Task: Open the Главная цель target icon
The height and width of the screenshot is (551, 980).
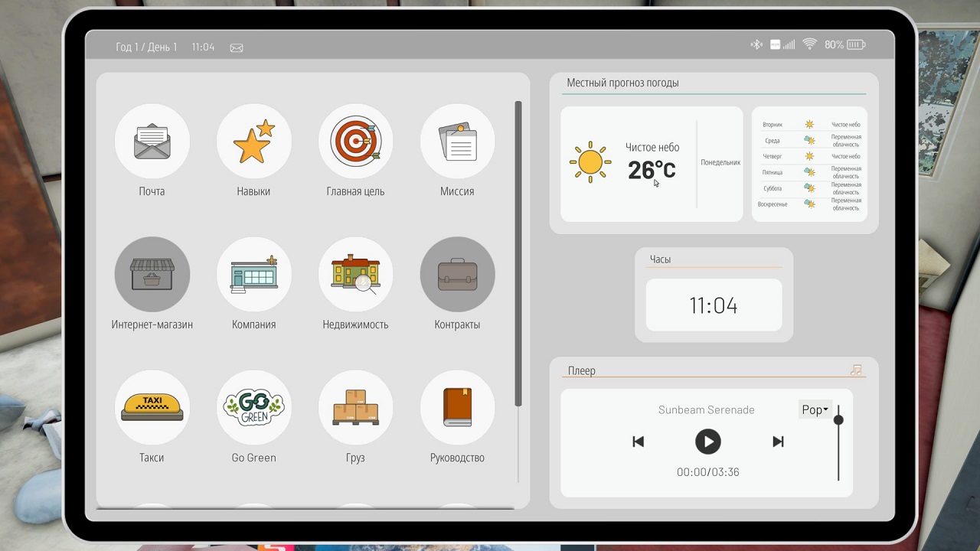Action: pyautogui.click(x=355, y=142)
